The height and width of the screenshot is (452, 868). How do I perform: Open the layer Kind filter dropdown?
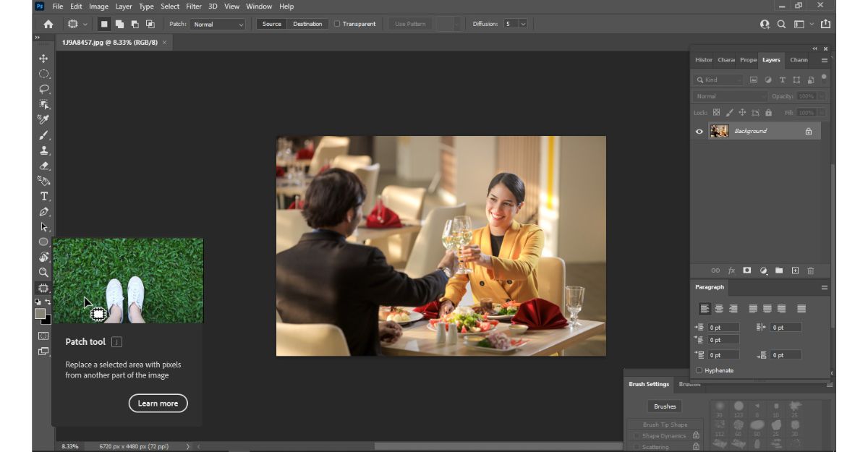(719, 80)
